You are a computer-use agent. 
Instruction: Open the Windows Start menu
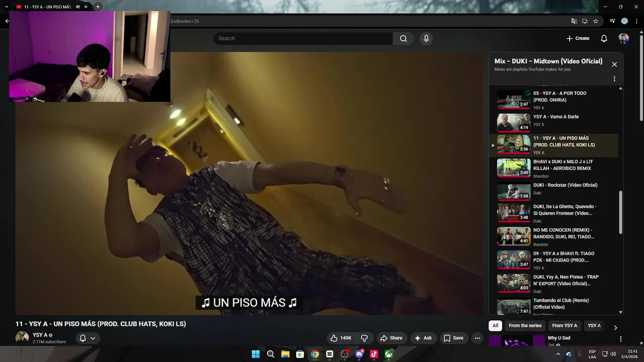tap(256, 354)
